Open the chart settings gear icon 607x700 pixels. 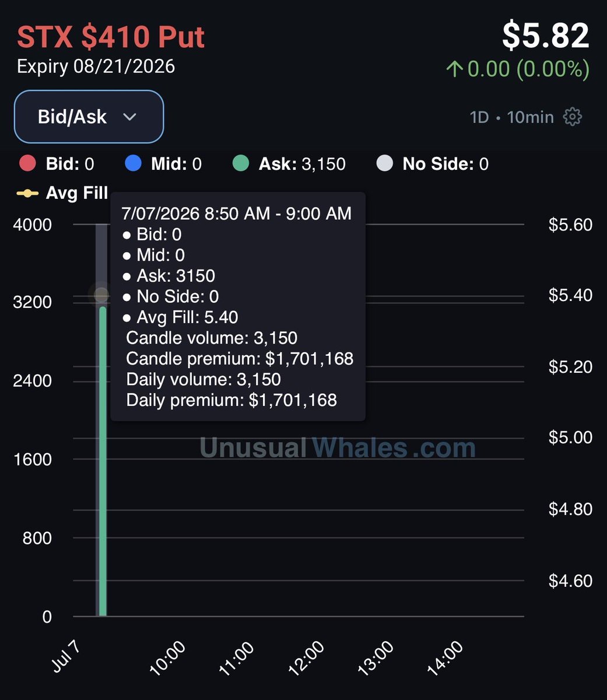tap(573, 117)
